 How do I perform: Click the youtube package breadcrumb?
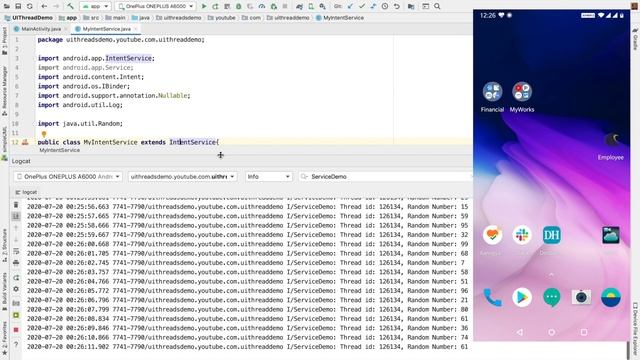click(x=221, y=18)
